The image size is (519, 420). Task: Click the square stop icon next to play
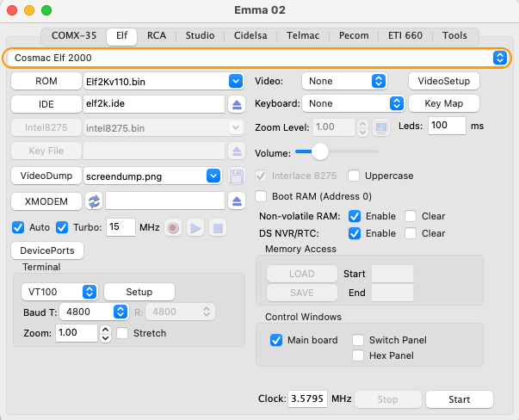218,228
